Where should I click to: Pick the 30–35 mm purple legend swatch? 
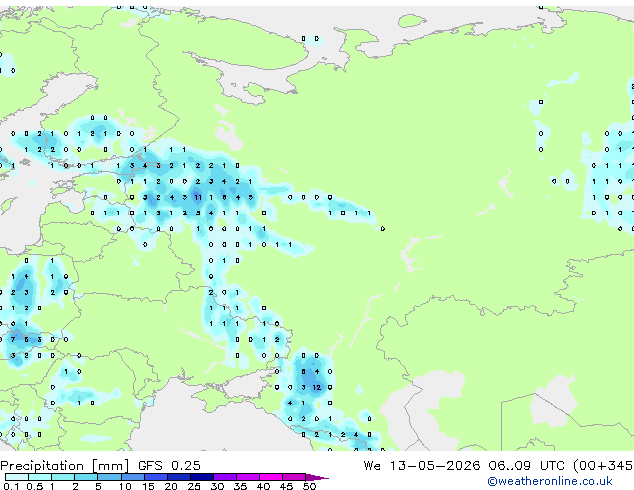225,477
